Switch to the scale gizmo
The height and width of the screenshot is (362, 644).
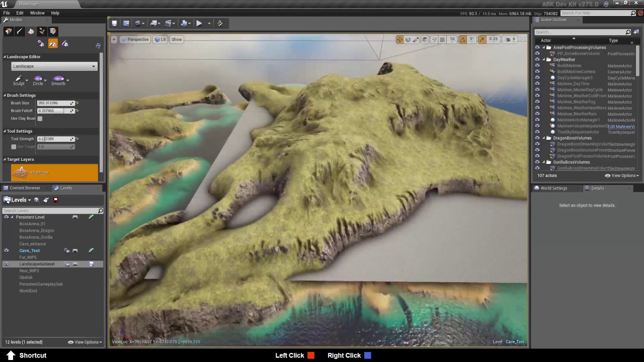(417, 39)
